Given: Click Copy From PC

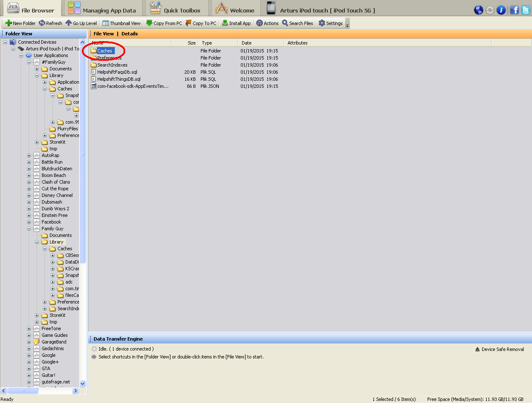Looking at the screenshot, I should click(x=164, y=23).
